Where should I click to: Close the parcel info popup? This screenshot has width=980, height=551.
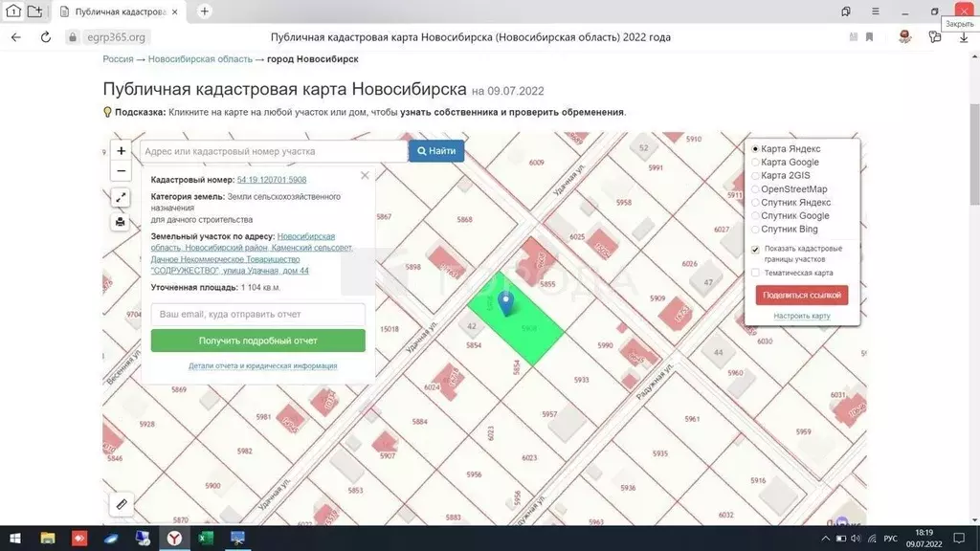click(365, 175)
